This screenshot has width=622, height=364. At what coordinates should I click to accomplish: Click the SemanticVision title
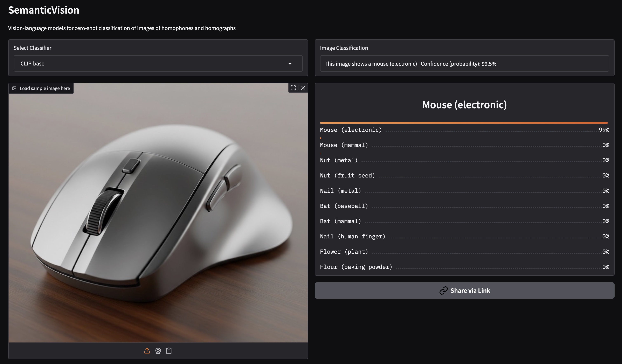coord(43,10)
